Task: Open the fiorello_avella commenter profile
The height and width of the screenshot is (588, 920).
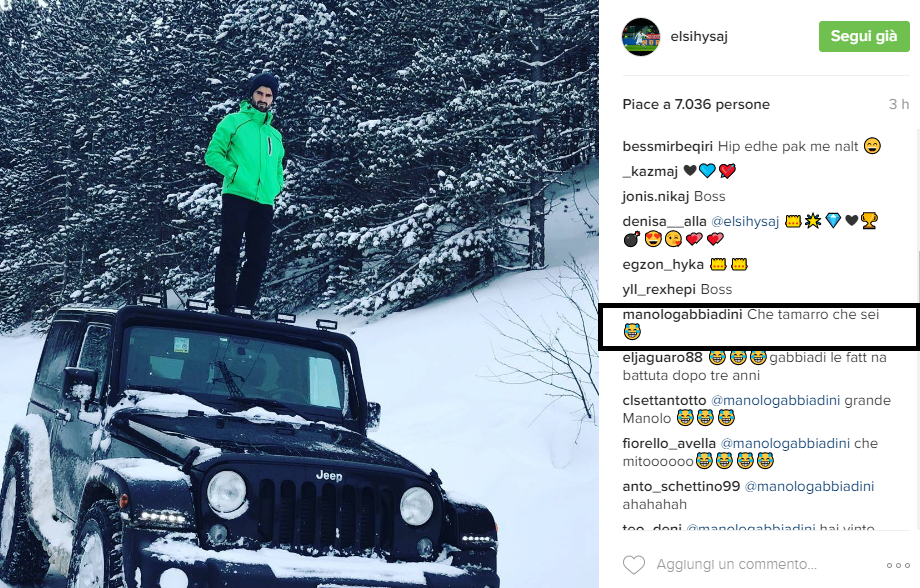Action: (x=669, y=443)
